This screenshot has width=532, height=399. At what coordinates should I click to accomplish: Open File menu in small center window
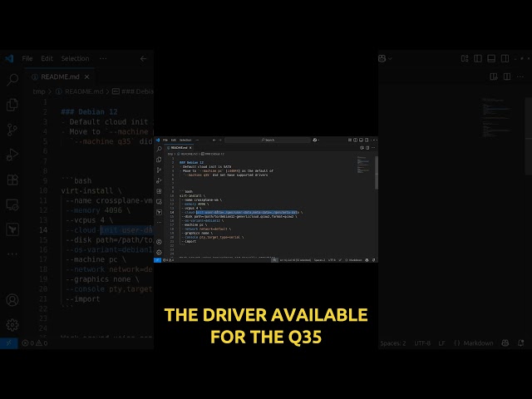point(165,140)
